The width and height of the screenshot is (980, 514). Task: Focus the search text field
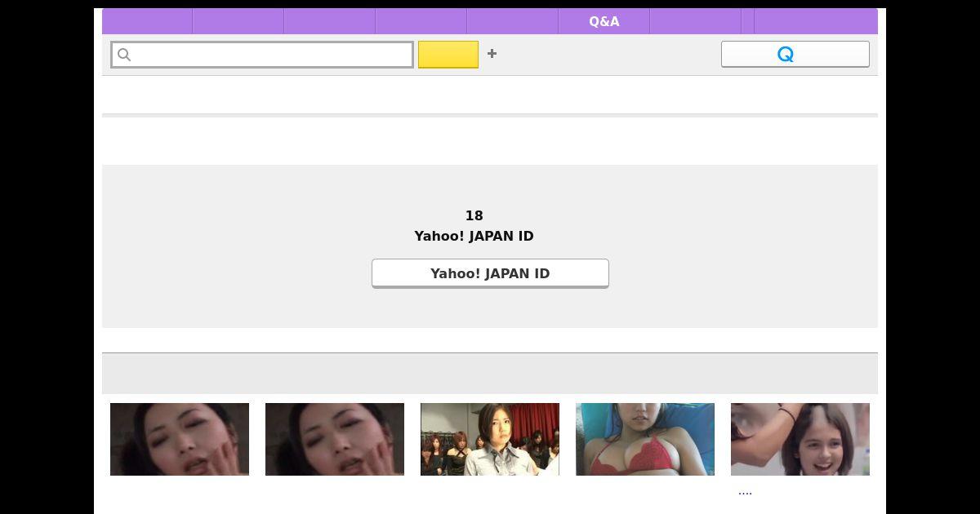pos(262,55)
